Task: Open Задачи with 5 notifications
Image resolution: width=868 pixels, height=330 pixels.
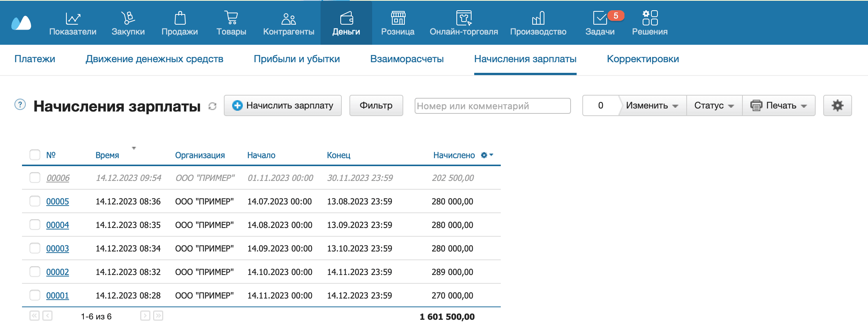Action: point(600,23)
